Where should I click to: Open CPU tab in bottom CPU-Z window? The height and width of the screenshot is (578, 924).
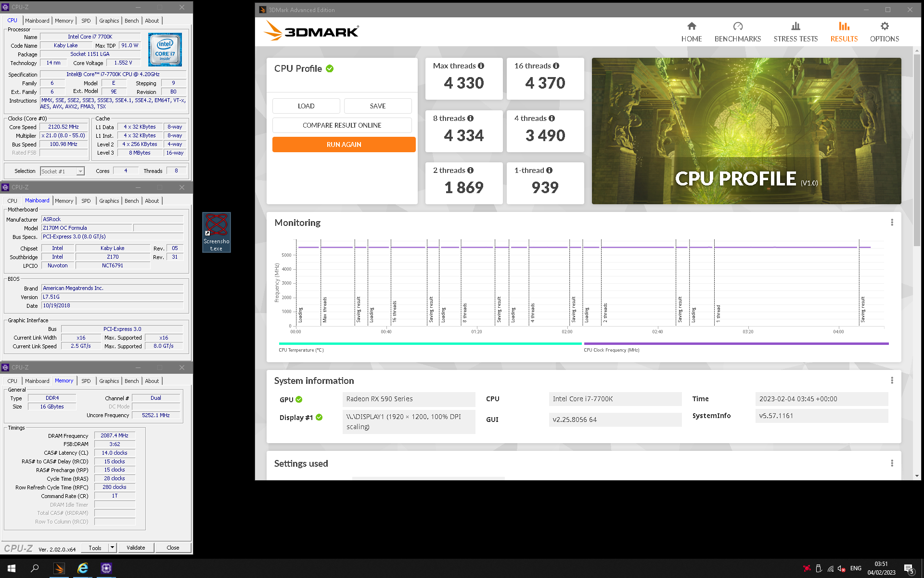pyautogui.click(x=13, y=381)
